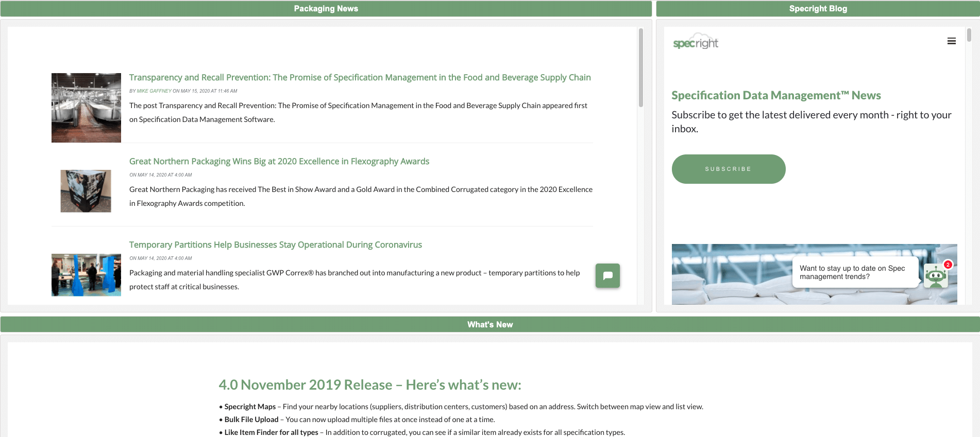Click the green chat bubble icon
Image resolution: width=980 pixels, height=437 pixels.
click(x=607, y=275)
